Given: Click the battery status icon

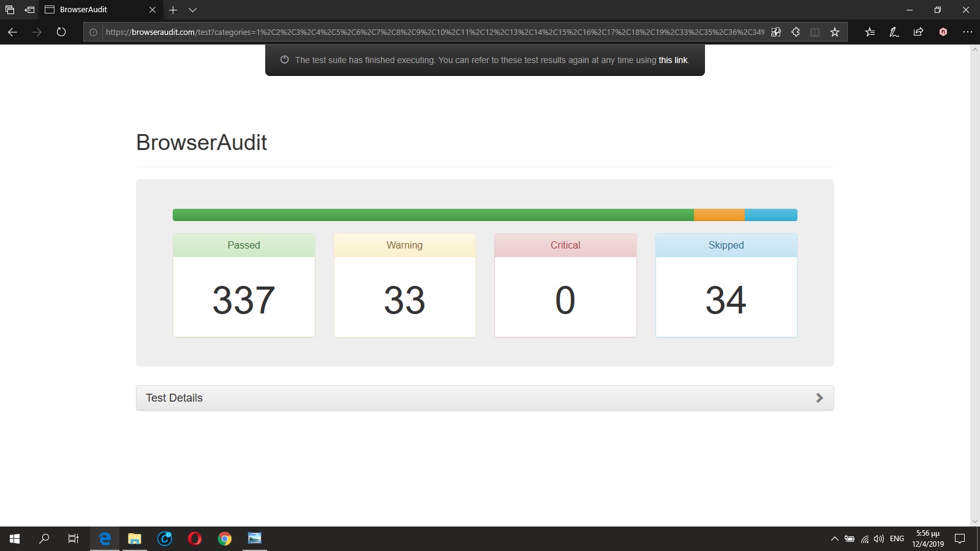Looking at the screenshot, I should [x=850, y=539].
